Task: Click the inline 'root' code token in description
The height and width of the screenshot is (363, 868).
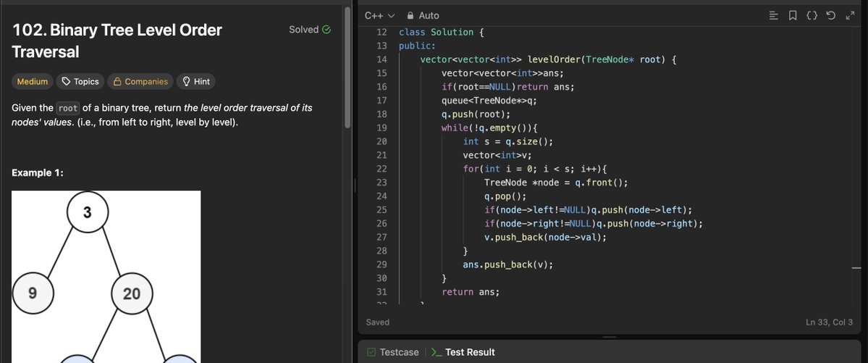Action: [68, 108]
